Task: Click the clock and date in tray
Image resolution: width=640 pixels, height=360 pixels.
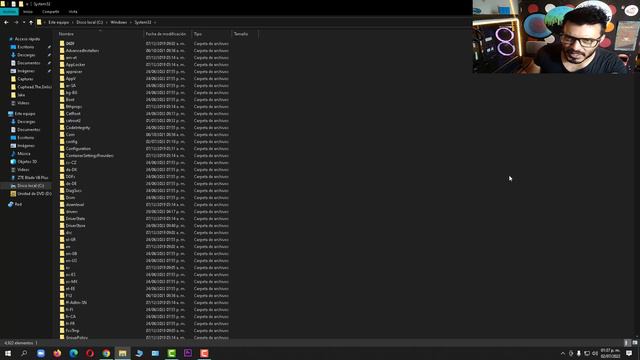Action: tap(610, 353)
